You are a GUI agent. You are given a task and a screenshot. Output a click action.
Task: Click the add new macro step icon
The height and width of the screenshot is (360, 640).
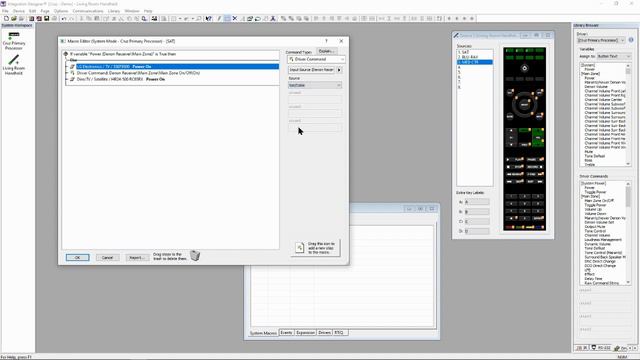(x=300, y=248)
